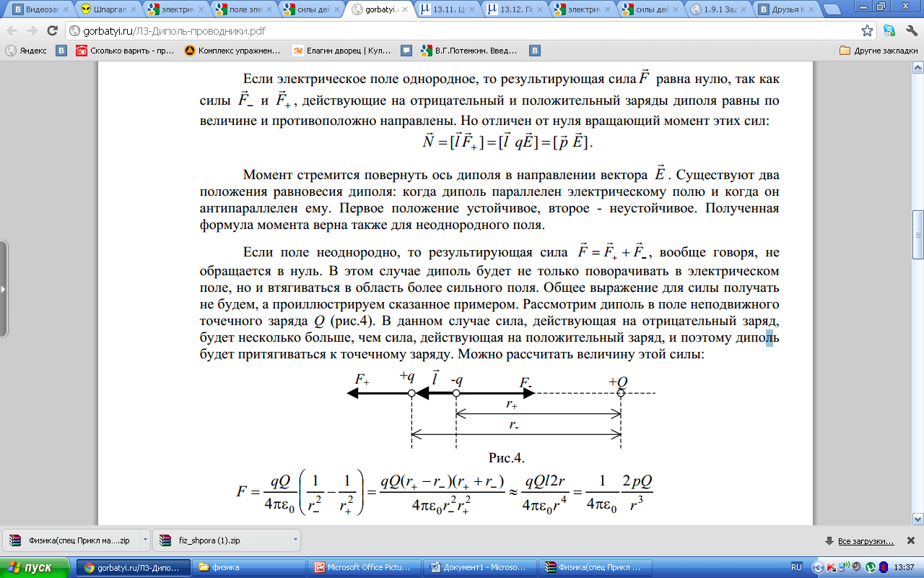This screenshot has height=578, width=924.
Task: Open the 'Елагин дворец' bookmark
Action: pyautogui.click(x=342, y=51)
